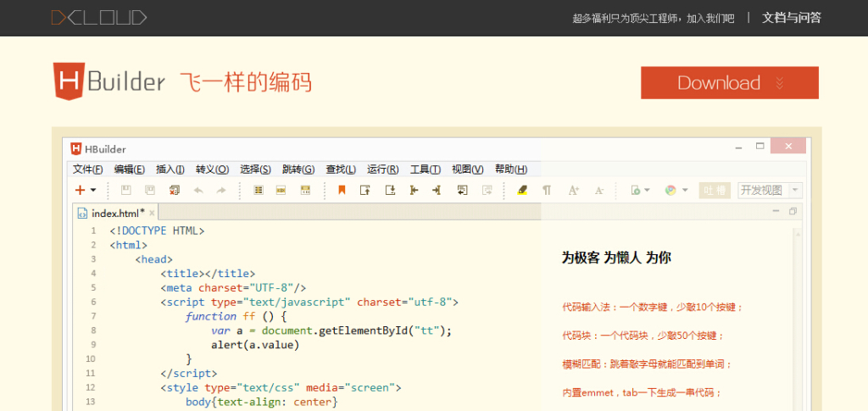Click the jump-right bracket arrow icon

point(437,191)
